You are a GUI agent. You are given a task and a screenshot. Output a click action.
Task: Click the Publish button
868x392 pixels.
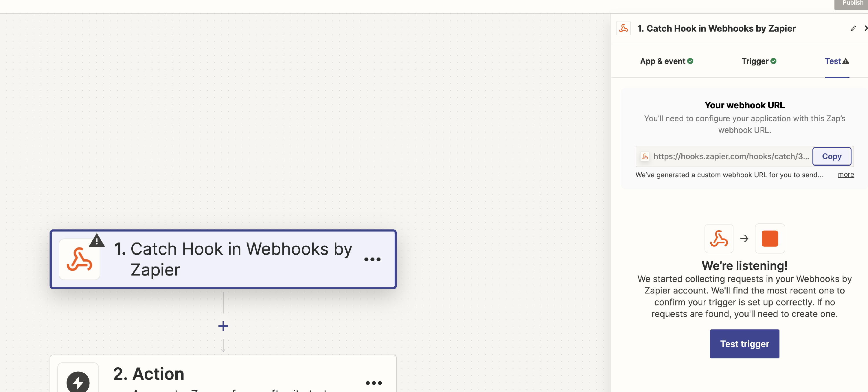coord(852,3)
